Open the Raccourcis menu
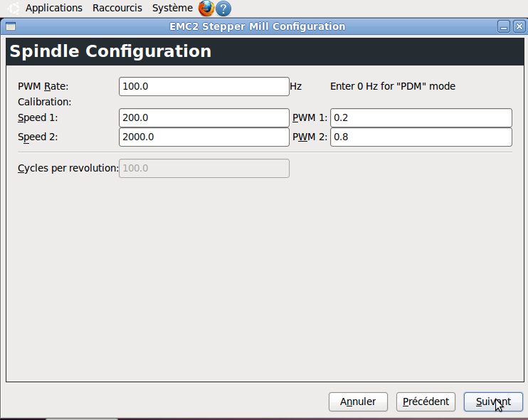Viewport: 528px width, 420px height. click(117, 8)
